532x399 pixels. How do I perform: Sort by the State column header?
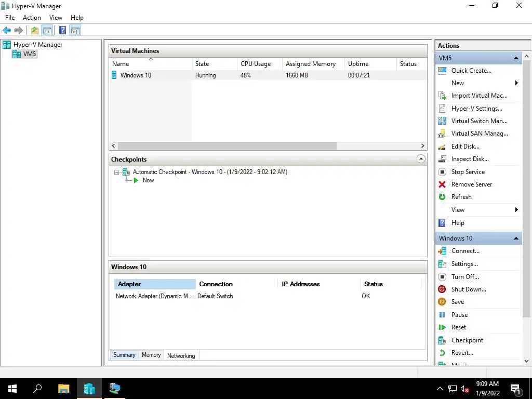215,64
